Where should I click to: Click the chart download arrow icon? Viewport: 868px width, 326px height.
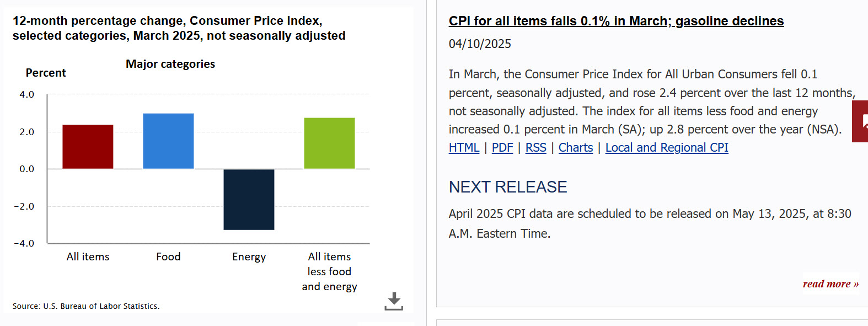click(394, 301)
